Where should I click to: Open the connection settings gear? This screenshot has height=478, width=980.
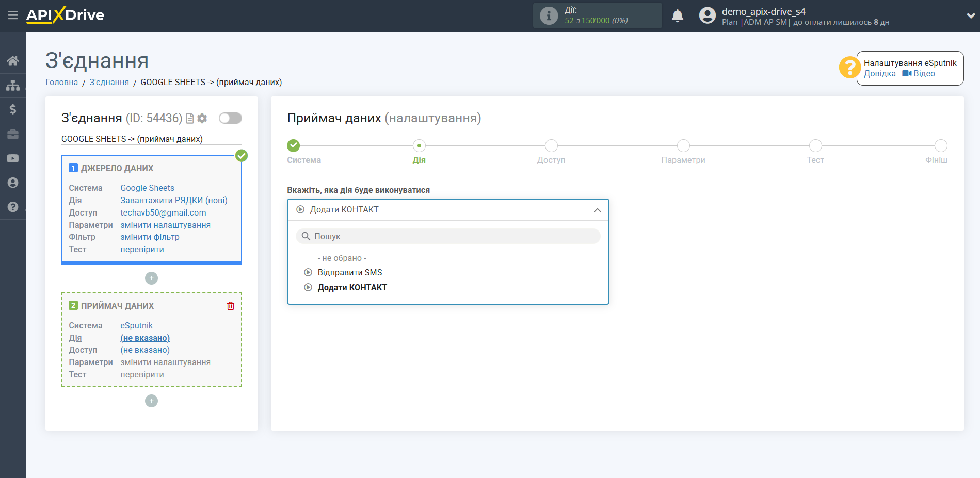tap(202, 119)
